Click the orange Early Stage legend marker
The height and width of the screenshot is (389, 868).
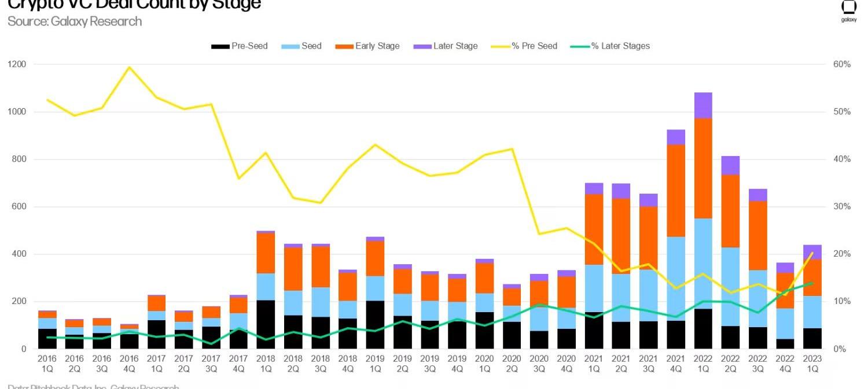click(344, 46)
